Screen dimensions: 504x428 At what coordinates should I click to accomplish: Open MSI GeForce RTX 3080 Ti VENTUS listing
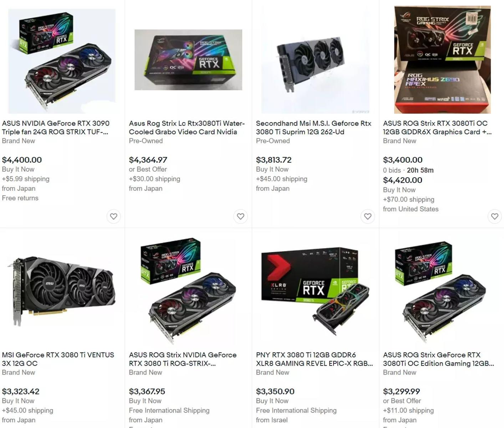[58, 359]
